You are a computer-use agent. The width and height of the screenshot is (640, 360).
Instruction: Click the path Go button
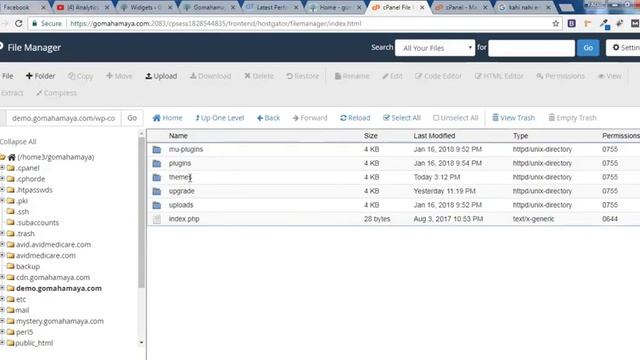point(132,118)
